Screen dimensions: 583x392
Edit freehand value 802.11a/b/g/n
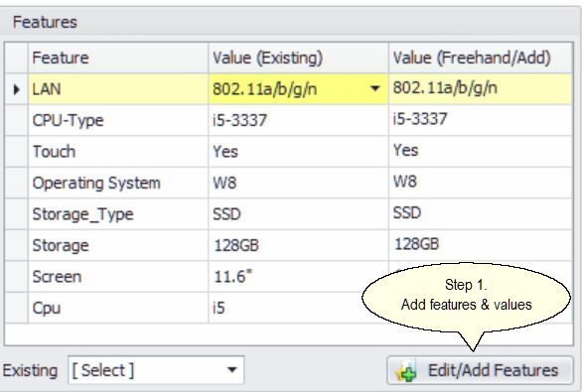tap(480, 89)
